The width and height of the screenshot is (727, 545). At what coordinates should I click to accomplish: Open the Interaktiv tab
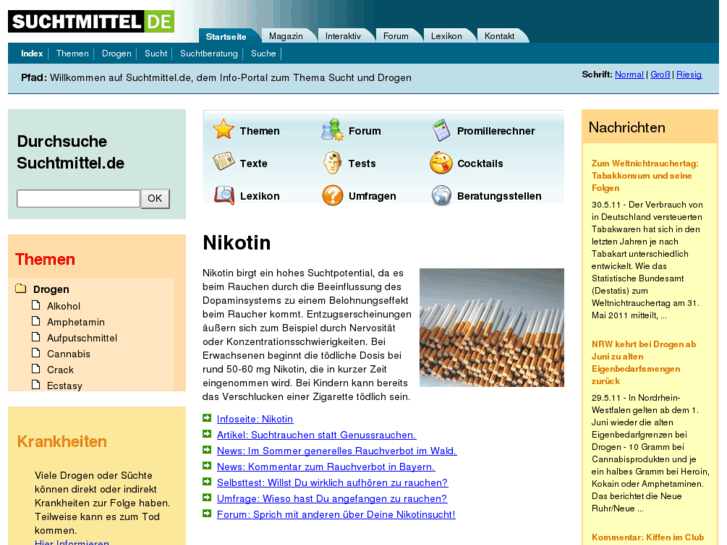point(343,36)
